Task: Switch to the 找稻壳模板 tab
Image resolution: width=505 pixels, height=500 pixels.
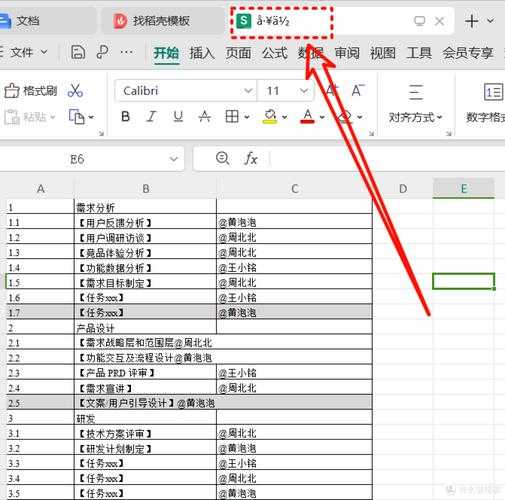Action: click(x=162, y=21)
